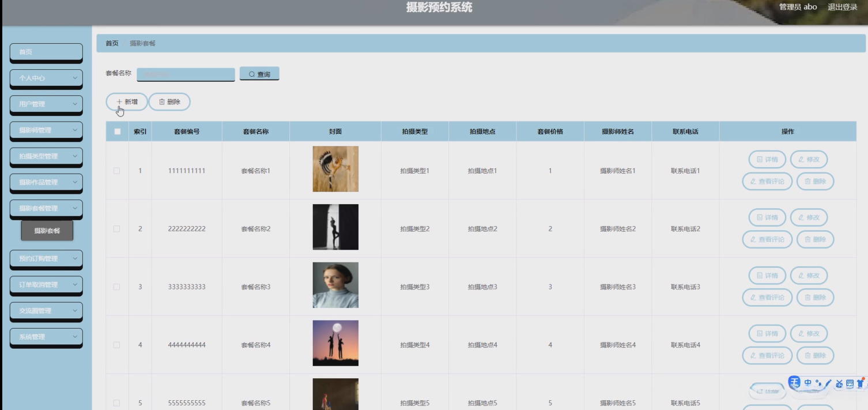Screen dimensions: 868x410
Task: Click cell 拍摄类型3
Action: (x=415, y=287)
